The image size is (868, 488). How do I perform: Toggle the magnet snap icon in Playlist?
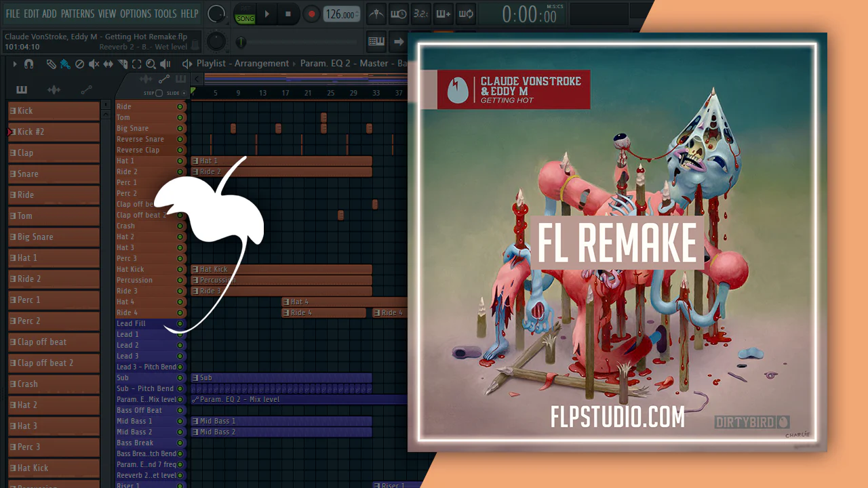[x=28, y=64]
